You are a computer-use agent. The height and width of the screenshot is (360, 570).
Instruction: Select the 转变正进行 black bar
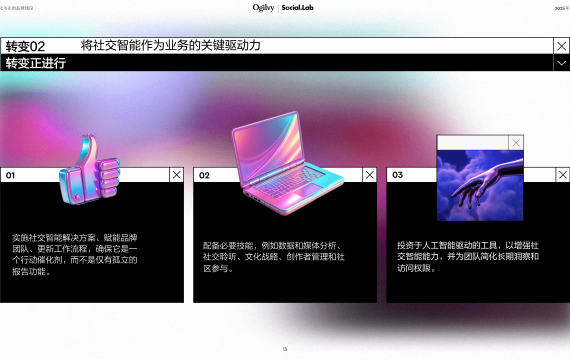pos(277,63)
